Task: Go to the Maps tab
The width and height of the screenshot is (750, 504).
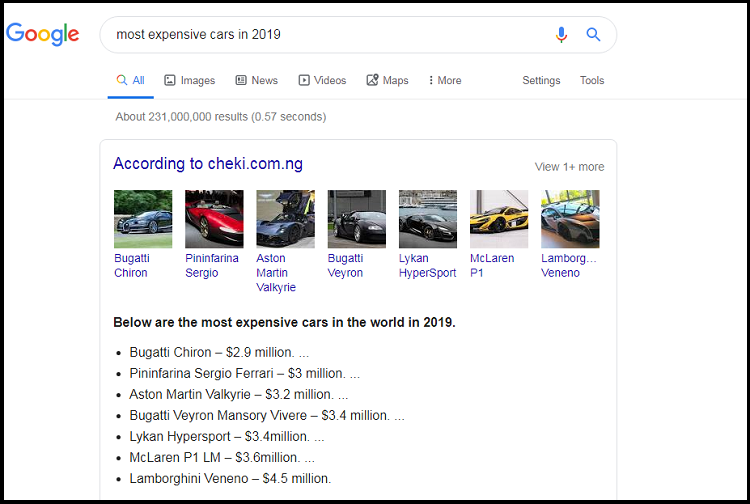Action: point(387,80)
